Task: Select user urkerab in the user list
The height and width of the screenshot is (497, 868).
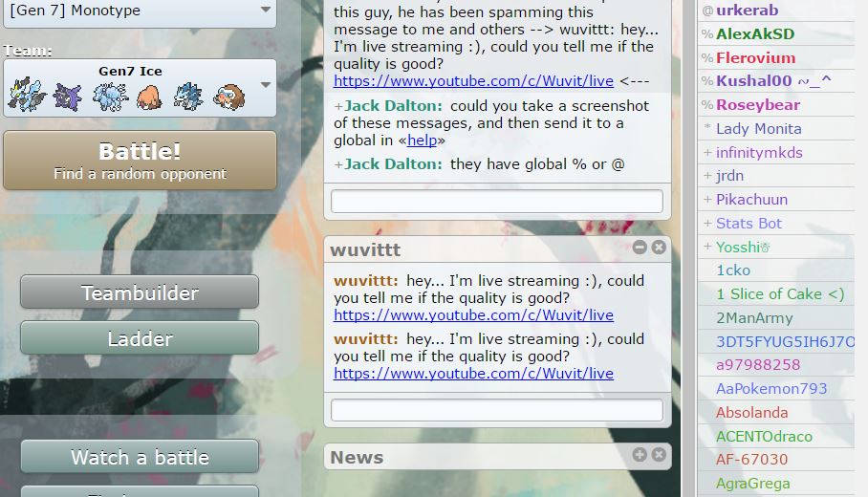Action: point(776,10)
